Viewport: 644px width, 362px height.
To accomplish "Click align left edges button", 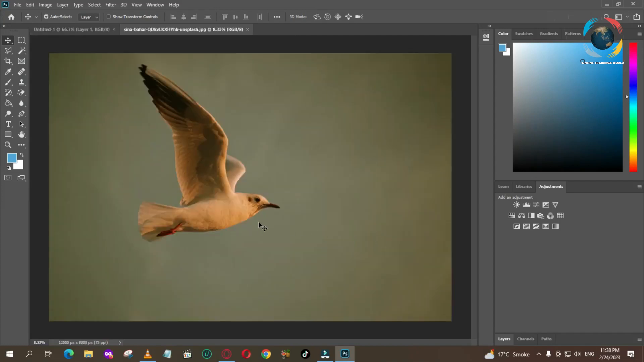I will tap(173, 17).
